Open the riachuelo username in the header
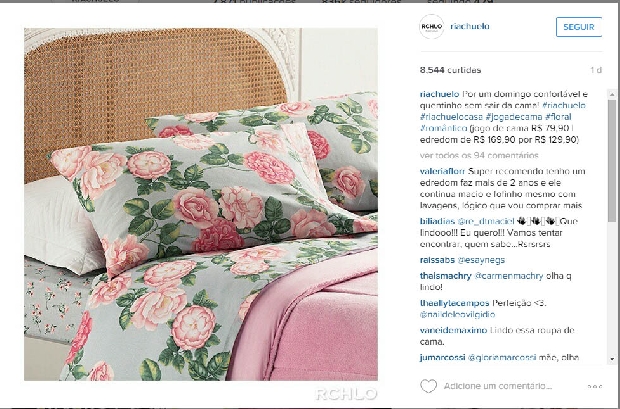The image size is (620, 409). [470, 26]
